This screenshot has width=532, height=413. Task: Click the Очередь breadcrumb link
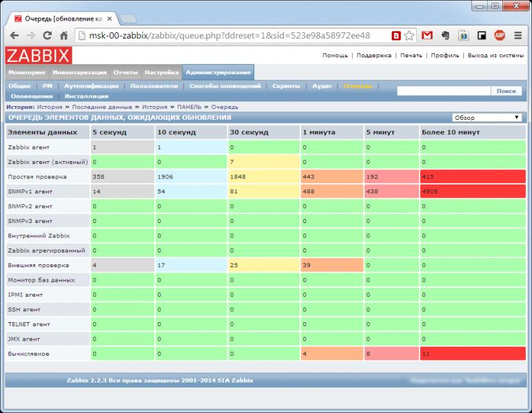pyautogui.click(x=225, y=107)
